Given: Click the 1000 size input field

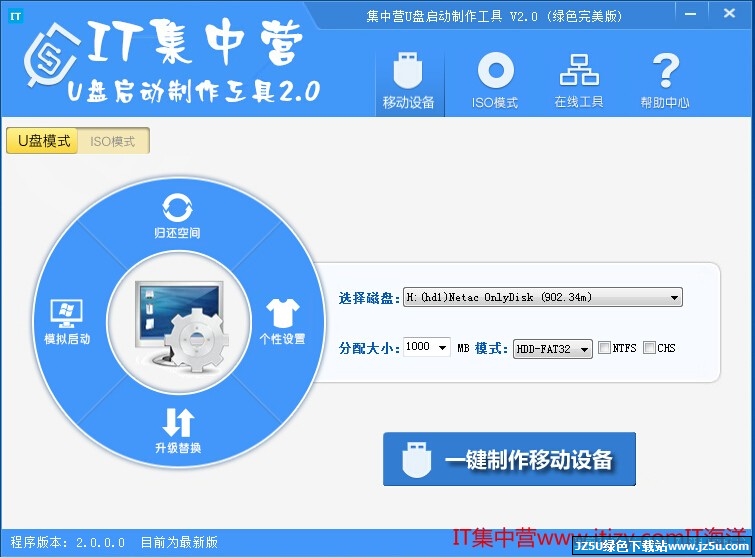Looking at the screenshot, I should click(419, 347).
